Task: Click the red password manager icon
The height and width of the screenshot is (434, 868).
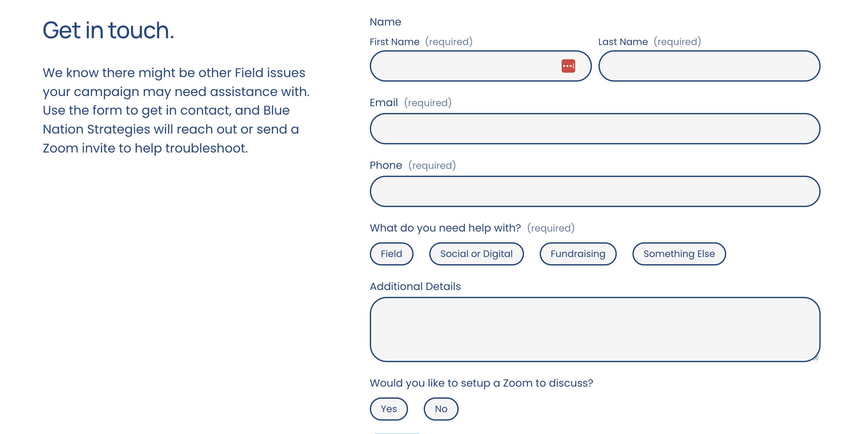Action: pyautogui.click(x=568, y=66)
